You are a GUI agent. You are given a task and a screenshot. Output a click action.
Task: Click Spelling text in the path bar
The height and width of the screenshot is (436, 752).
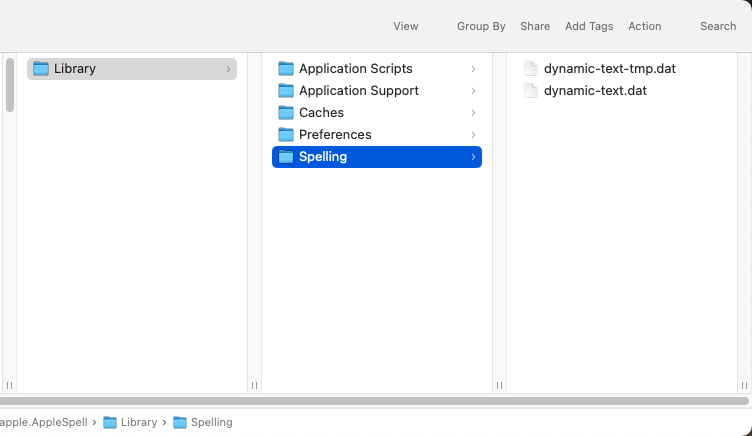click(x=212, y=423)
